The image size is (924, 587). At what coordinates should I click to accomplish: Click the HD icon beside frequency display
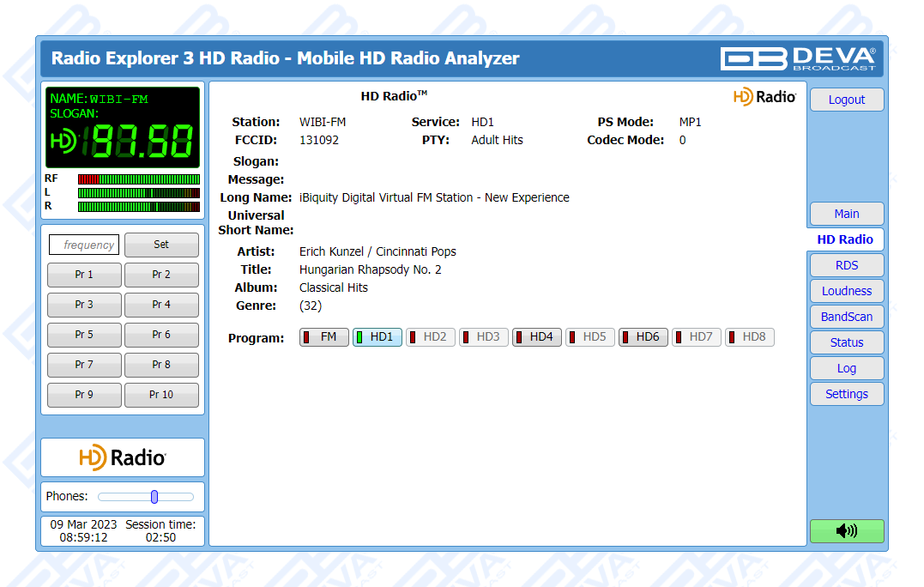pyautogui.click(x=63, y=142)
